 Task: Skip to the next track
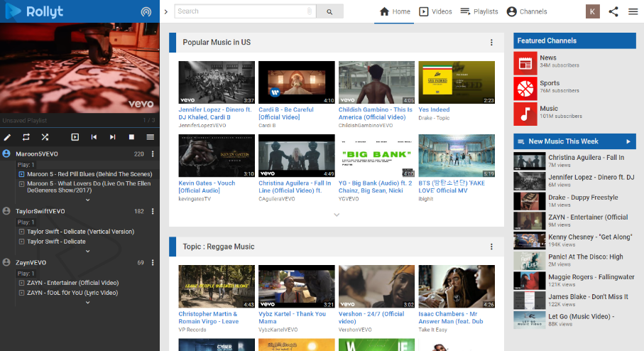pyautogui.click(x=112, y=137)
